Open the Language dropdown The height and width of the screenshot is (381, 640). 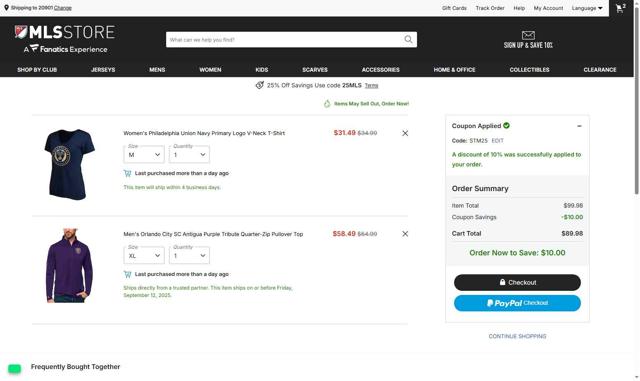(587, 8)
